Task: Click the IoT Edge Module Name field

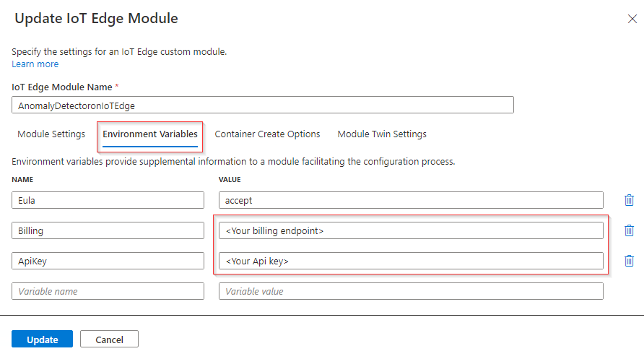Action: click(263, 105)
